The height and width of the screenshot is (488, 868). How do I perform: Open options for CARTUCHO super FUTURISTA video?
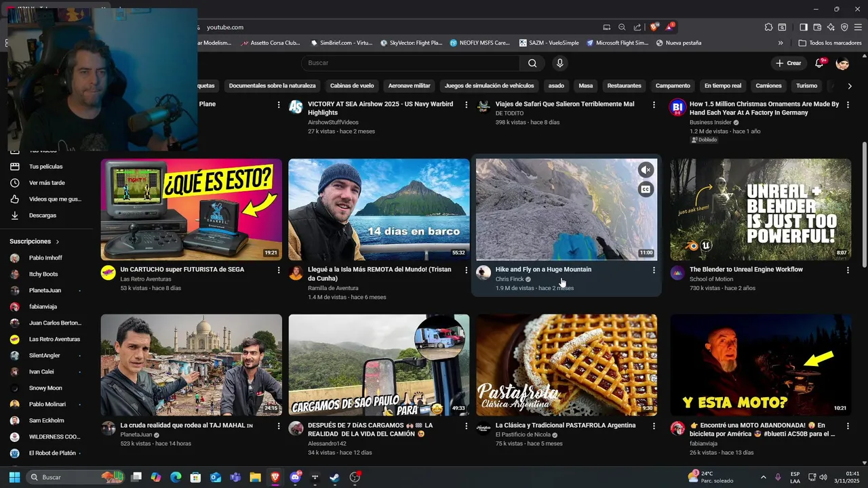click(x=278, y=270)
